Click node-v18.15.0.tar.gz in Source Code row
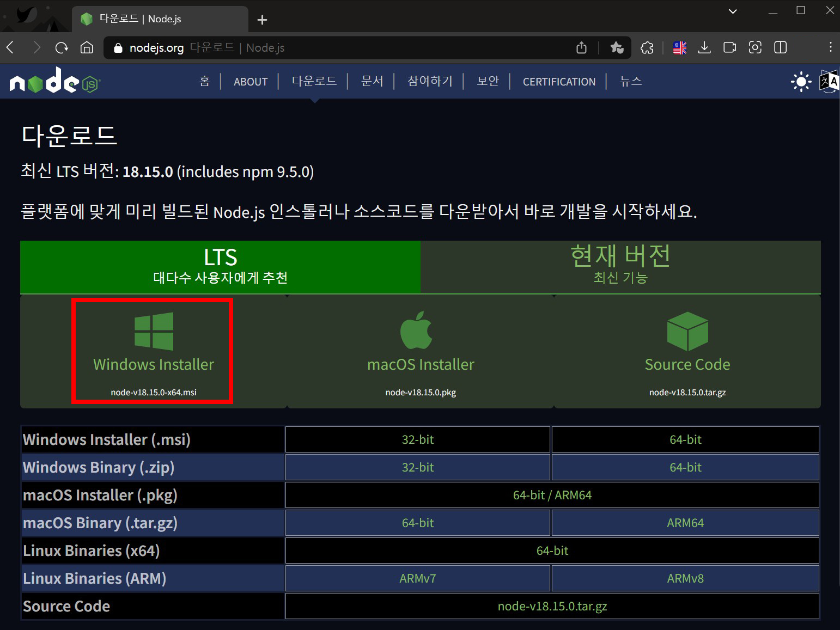840x630 pixels. click(x=552, y=606)
